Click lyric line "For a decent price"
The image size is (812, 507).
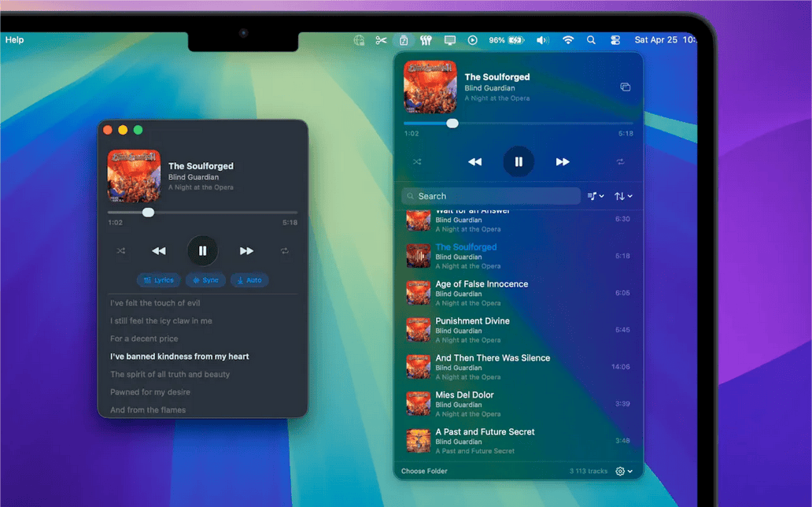coord(144,339)
